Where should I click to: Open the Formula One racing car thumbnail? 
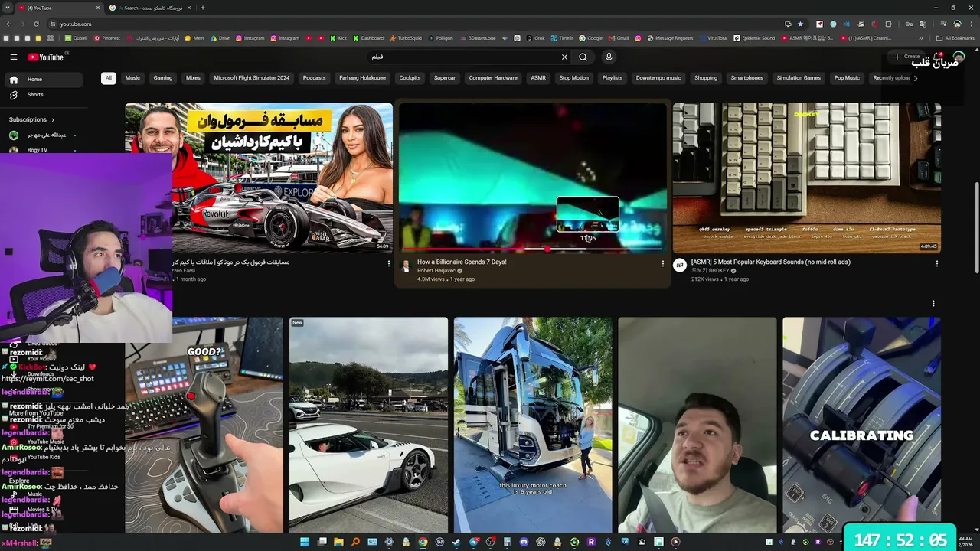[x=259, y=178]
